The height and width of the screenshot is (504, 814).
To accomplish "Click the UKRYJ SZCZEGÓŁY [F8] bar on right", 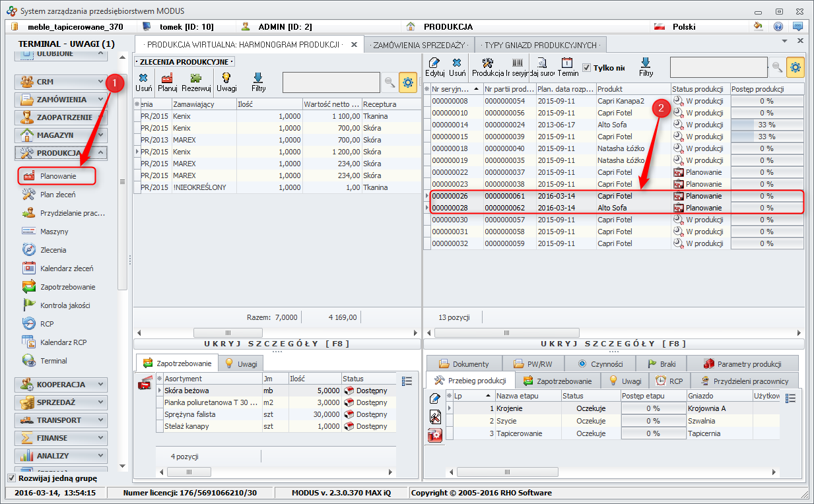I will (613, 344).
